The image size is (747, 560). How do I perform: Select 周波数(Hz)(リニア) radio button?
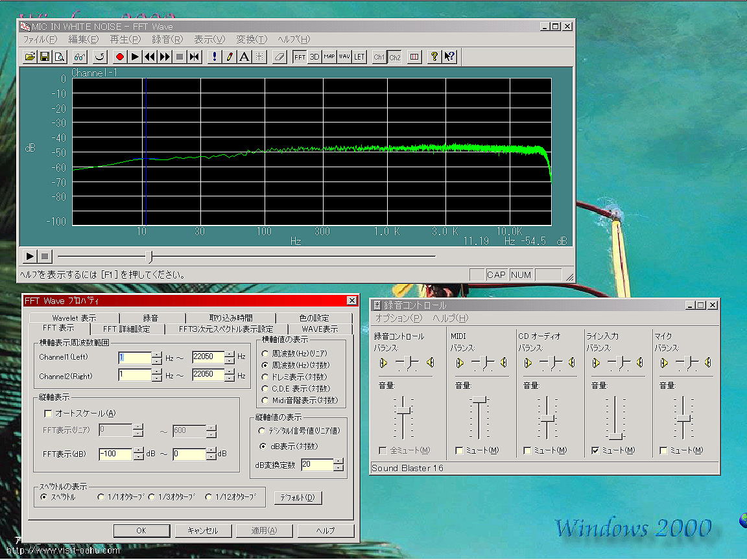pos(265,354)
